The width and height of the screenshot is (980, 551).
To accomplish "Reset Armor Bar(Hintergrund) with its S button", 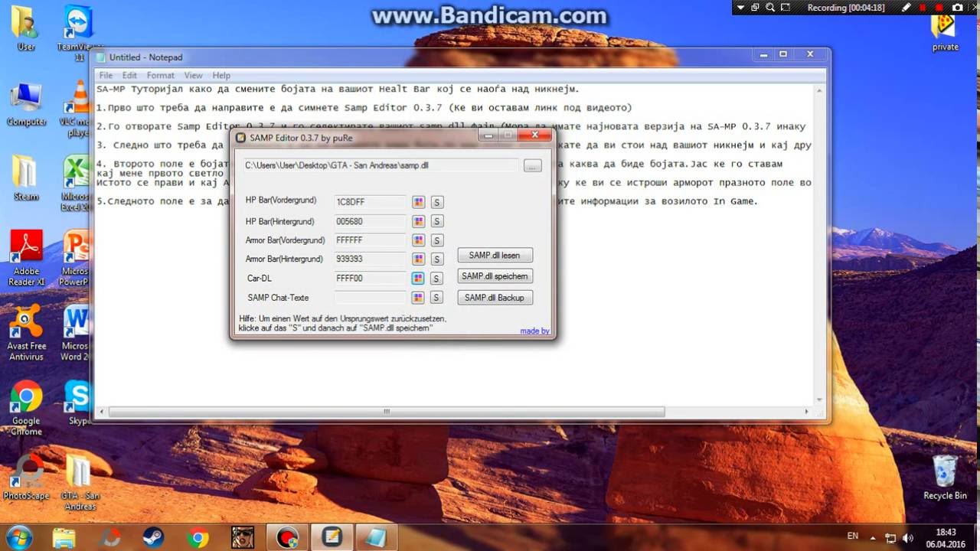I will pos(436,259).
